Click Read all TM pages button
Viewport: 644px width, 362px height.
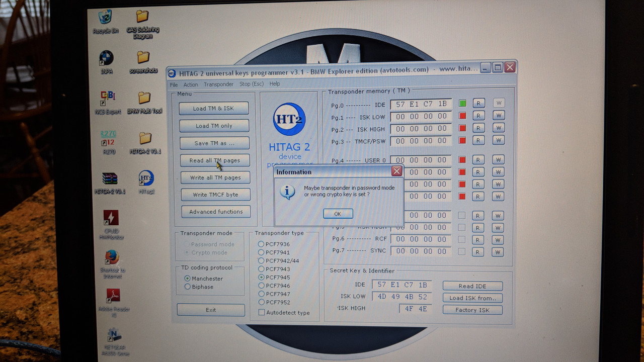[x=215, y=160]
